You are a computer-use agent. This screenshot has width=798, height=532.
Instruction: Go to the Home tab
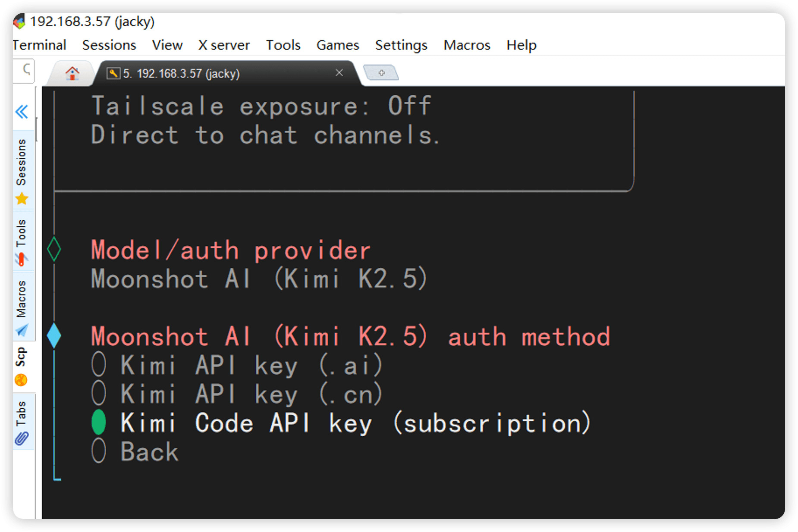point(72,73)
